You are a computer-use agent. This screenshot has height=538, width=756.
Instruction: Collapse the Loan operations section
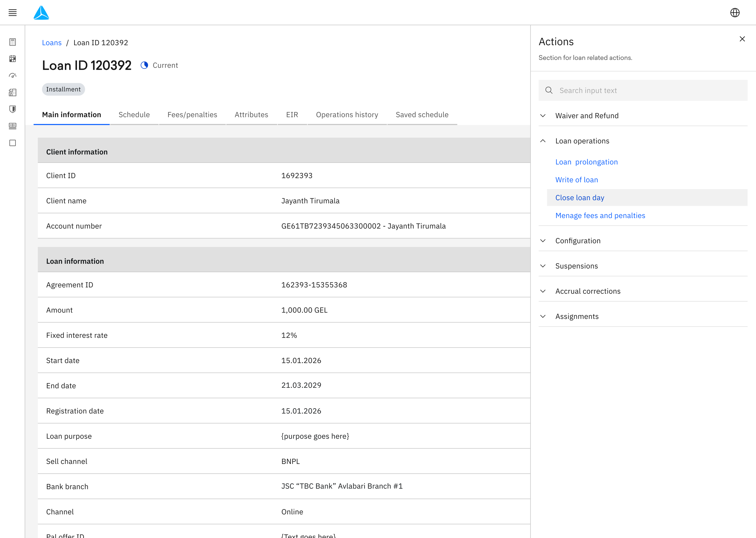point(643,141)
